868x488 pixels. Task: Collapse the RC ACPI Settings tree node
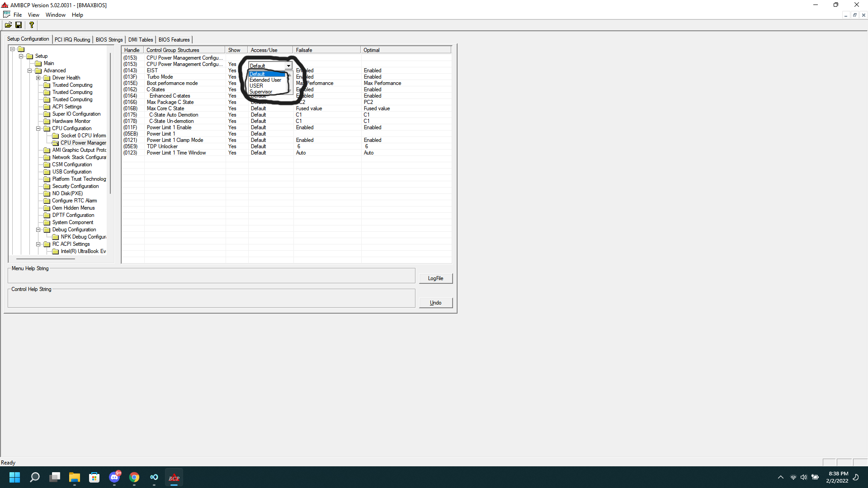coord(38,244)
